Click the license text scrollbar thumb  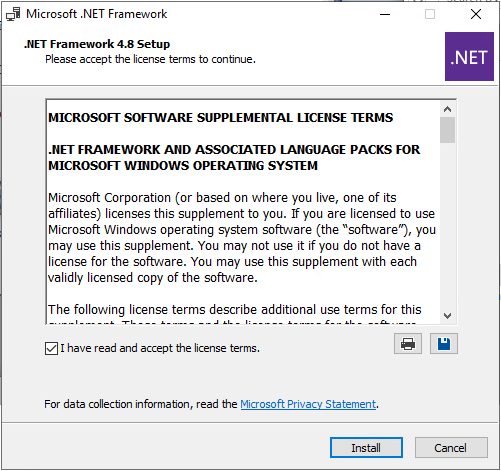[x=447, y=130]
